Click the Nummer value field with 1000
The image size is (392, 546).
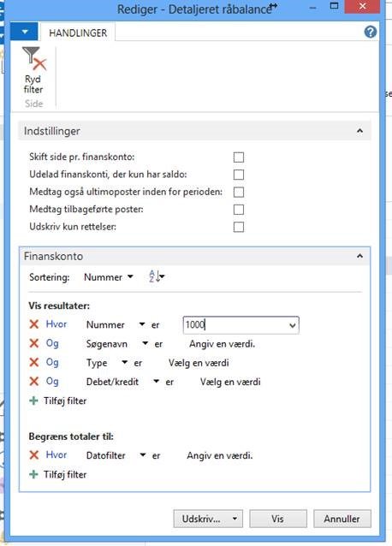[x=241, y=325]
